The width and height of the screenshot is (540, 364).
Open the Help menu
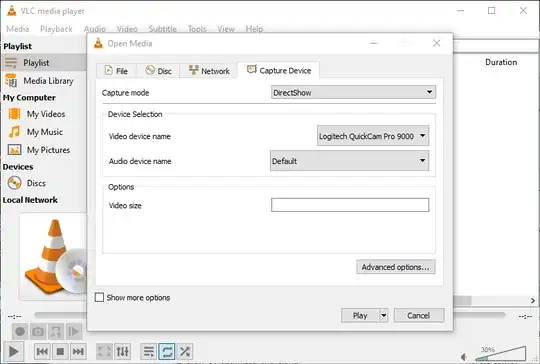click(x=254, y=29)
